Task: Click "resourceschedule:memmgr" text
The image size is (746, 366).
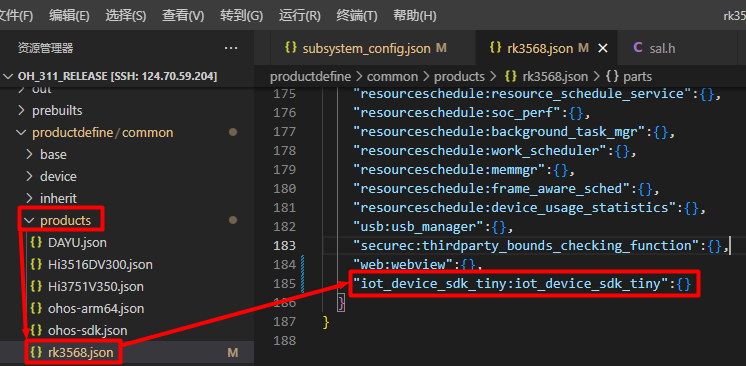Action: 450,170
